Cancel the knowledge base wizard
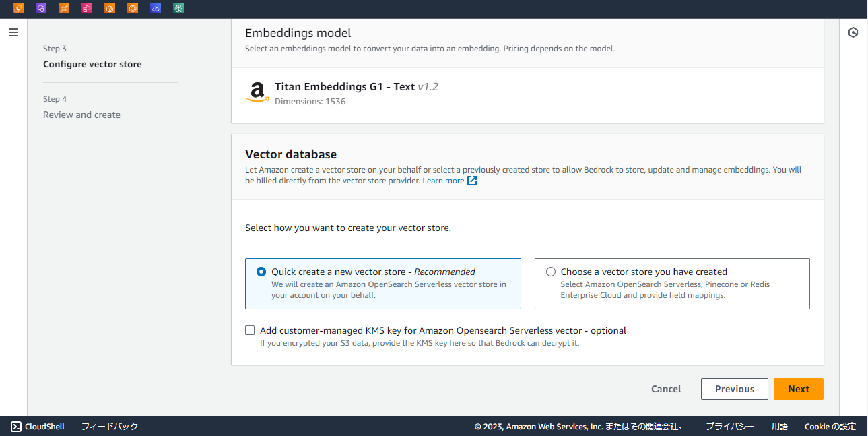Screen dimensions: 868x436 click(666, 389)
